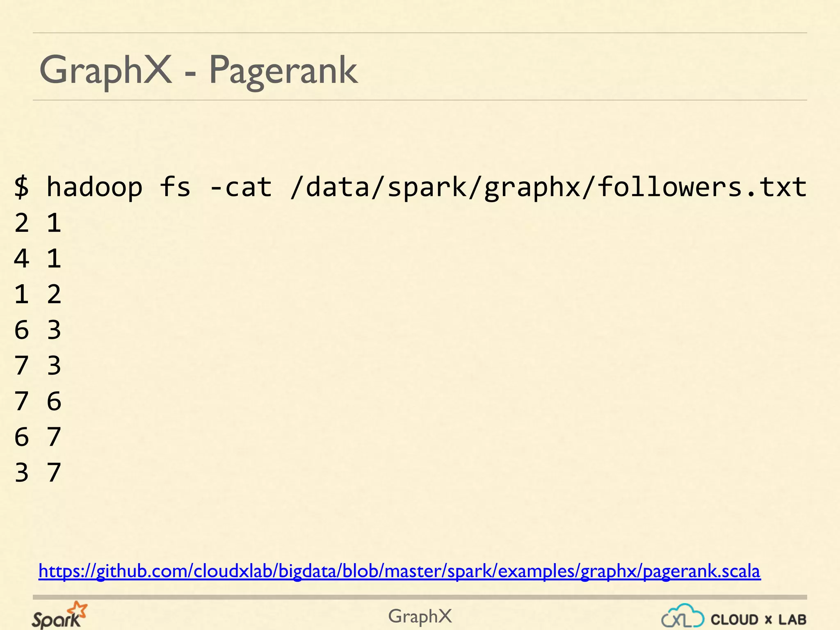
Task: Click the data row '6 7'
Action: [38, 437]
